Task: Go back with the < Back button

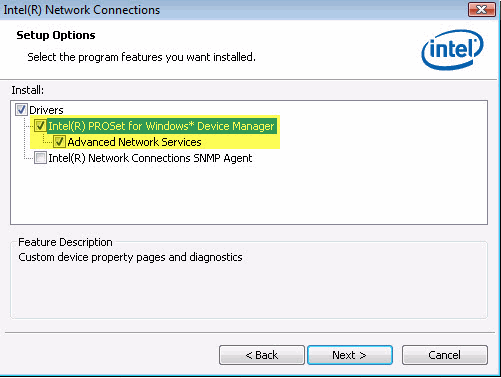Action: click(262, 355)
